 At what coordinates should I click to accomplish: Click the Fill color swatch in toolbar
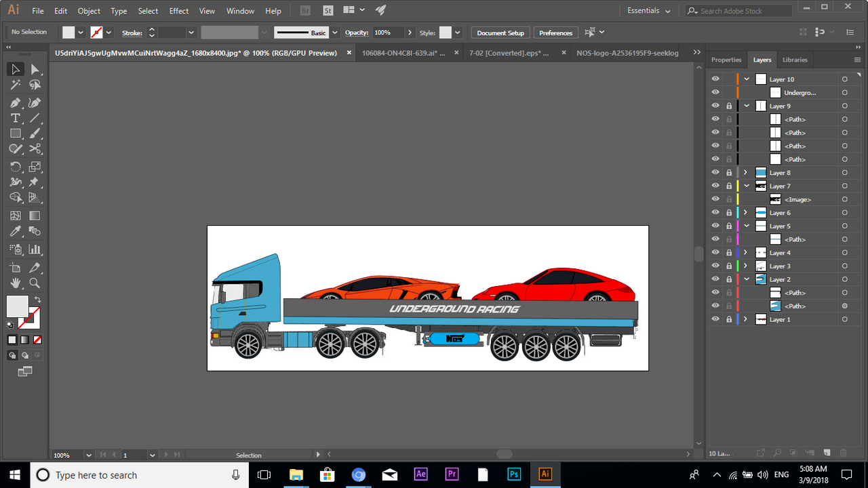pyautogui.click(x=18, y=306)
